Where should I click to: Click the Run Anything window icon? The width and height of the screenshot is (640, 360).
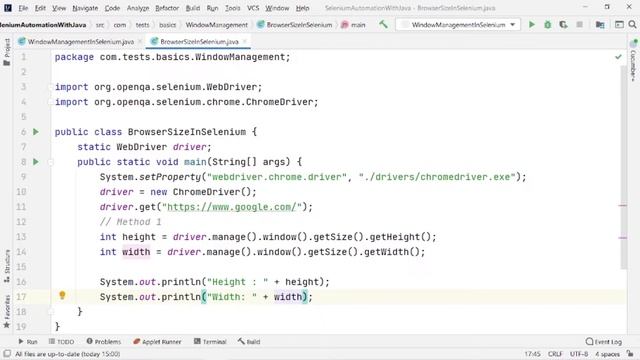pos(619,24)
